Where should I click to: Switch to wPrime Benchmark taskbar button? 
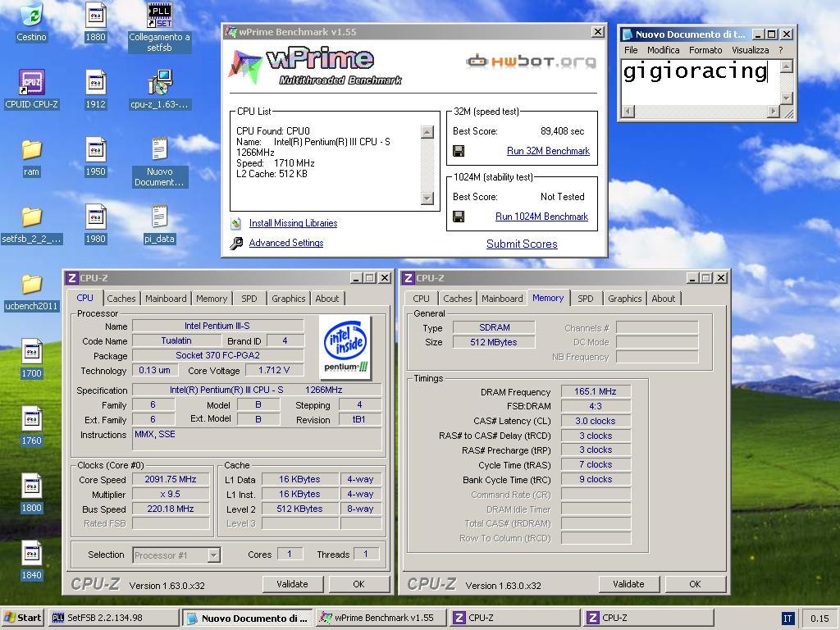pos(381,618)
